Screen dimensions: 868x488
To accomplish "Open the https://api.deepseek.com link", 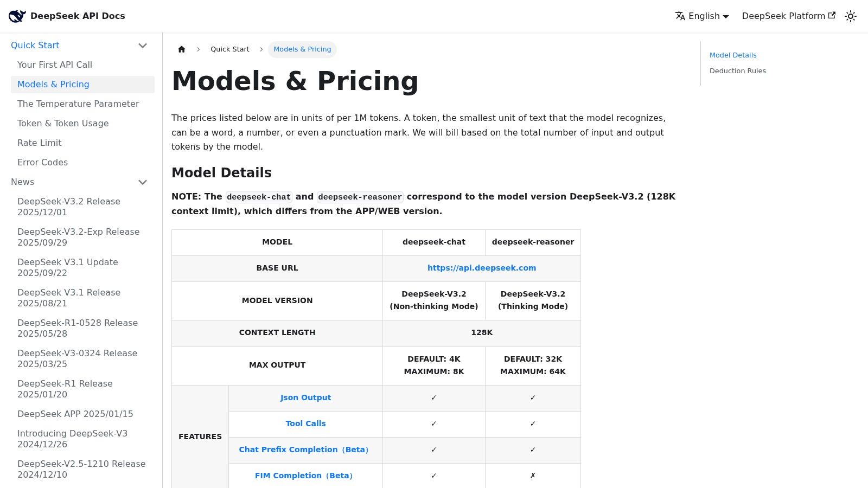I will (482, 268).
